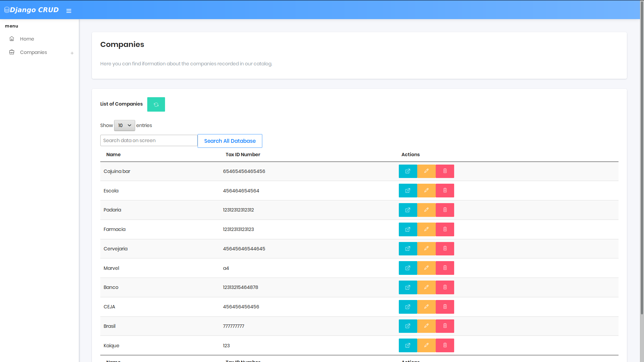Delete the Marvel company row
The image size is (644, 362).
[x=445, y=268]
